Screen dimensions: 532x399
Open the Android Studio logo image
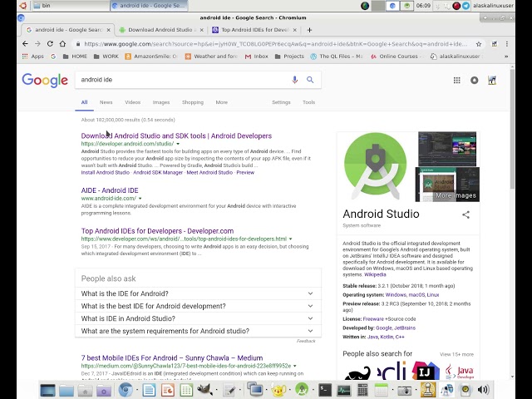pyautogui.click(x=375, y=166)
